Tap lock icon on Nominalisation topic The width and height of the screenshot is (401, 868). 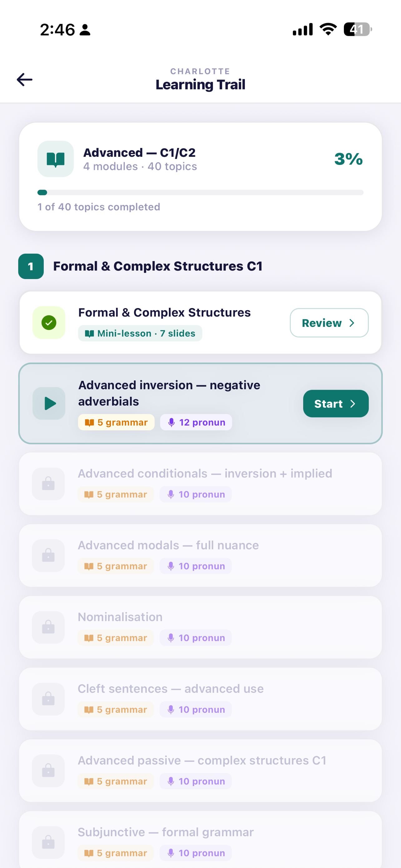[x=48, y=627]
